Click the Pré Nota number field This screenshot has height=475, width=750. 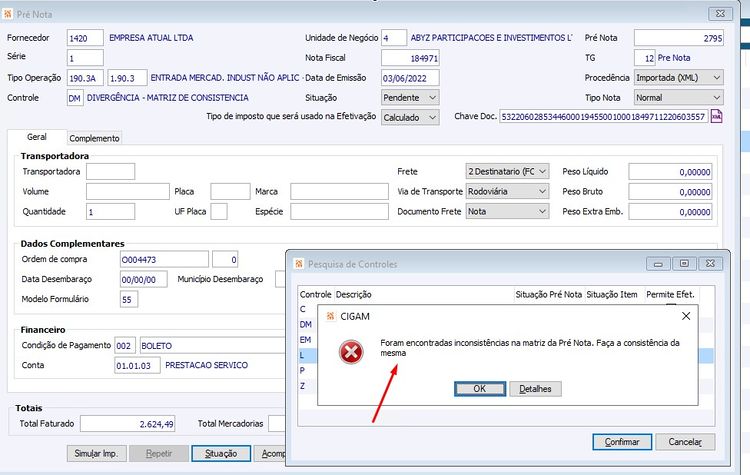click(678, 38)
